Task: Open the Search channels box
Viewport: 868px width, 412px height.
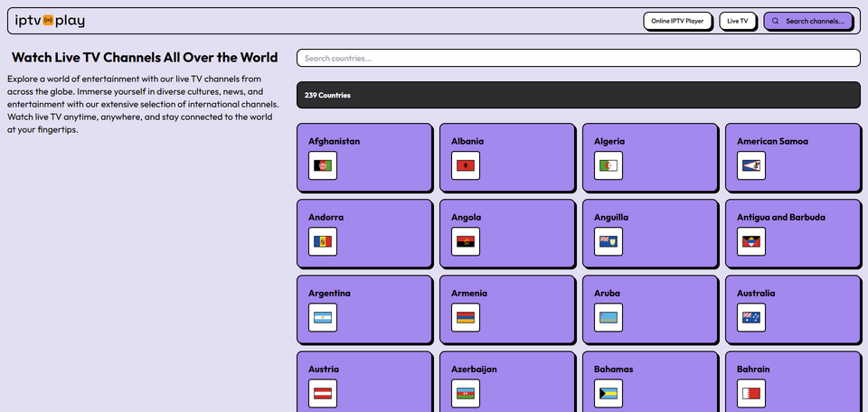Action: pos(808,21)
